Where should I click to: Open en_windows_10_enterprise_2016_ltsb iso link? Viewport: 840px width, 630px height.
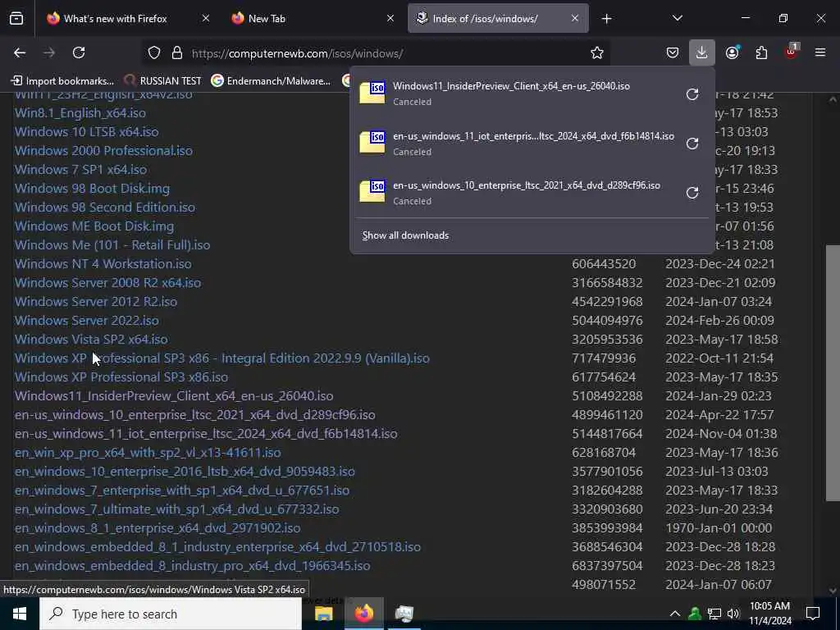coord(185,472)
